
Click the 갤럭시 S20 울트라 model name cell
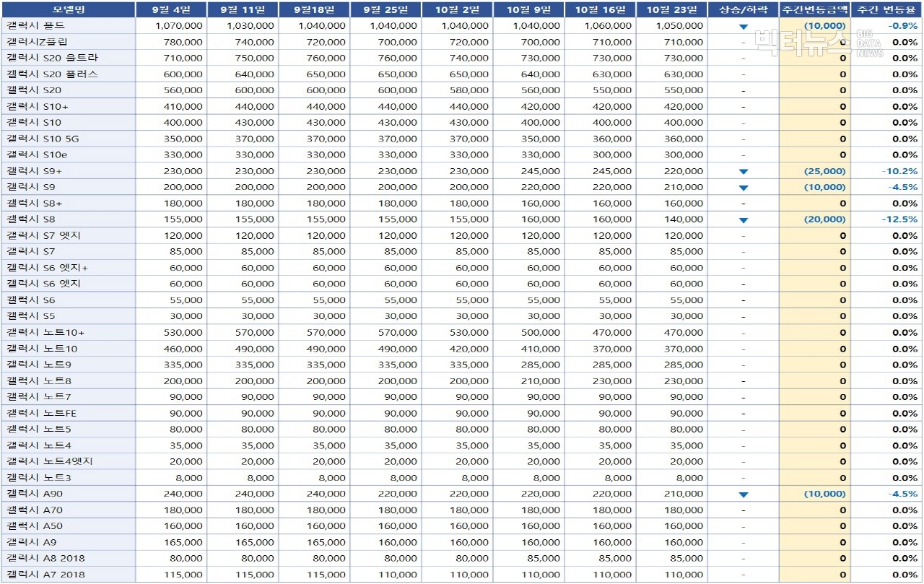point(68,58)
